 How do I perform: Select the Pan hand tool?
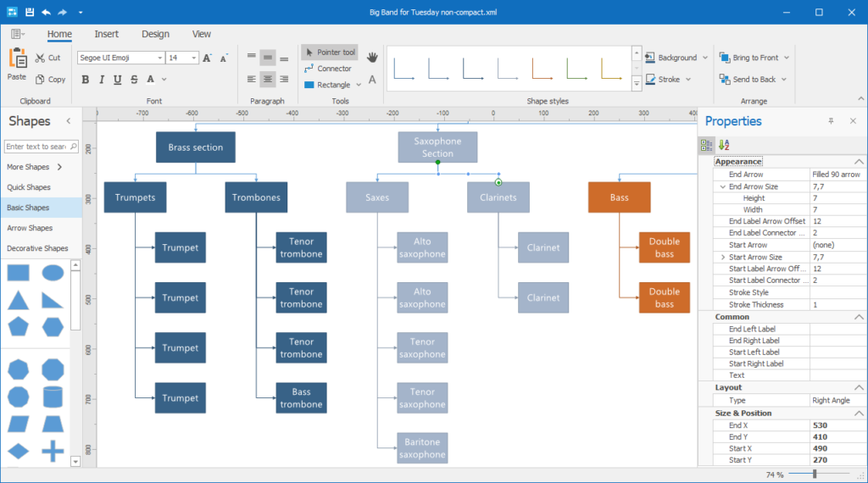pos(372,58)
